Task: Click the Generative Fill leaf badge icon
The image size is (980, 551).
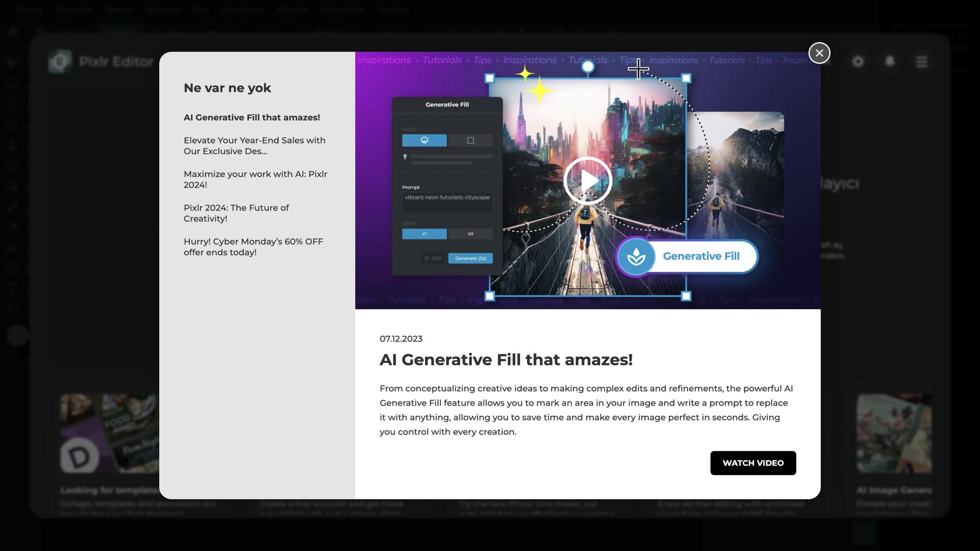Action: [x=636, y=257]
